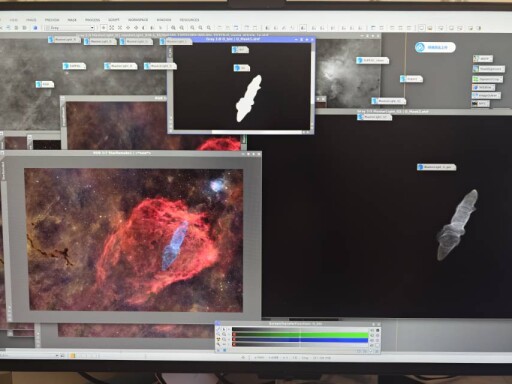Click the StarAlignment process icon
The height and width of the screenshot is (384, 512).
tap(489, 69)
